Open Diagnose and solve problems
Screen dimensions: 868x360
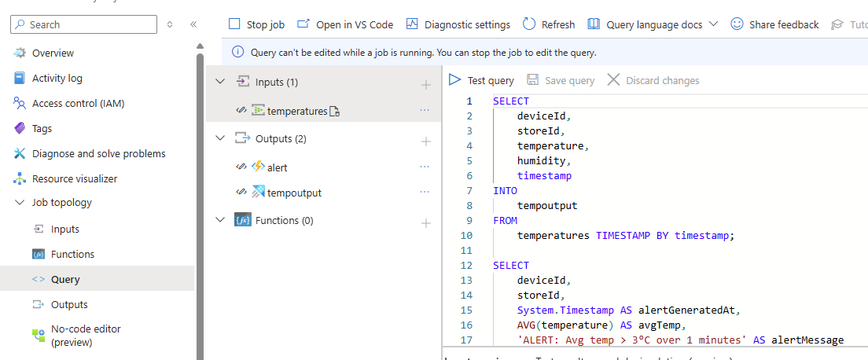(x=98, y=153)
